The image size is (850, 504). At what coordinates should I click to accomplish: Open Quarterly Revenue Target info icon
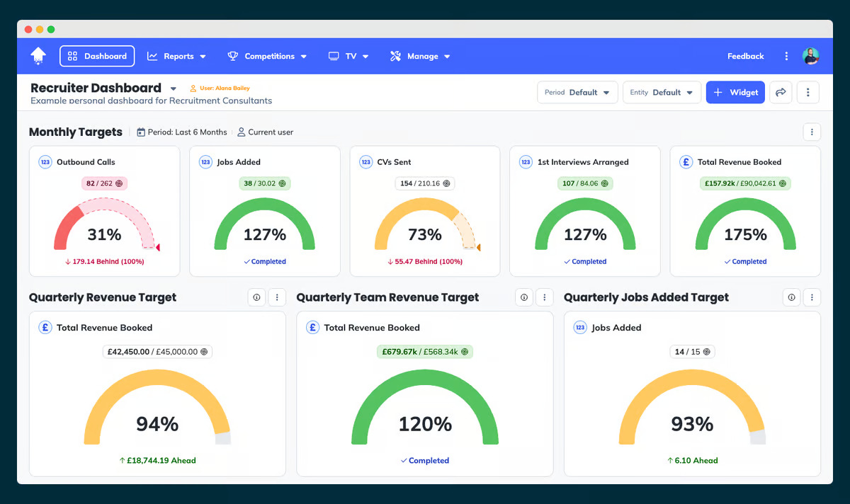click(256, 297)
